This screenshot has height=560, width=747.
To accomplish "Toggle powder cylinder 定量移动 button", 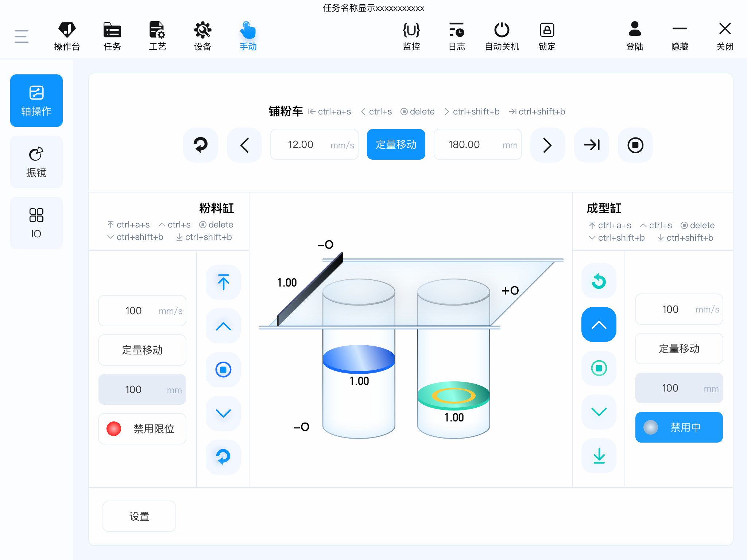I will [142, 350].
